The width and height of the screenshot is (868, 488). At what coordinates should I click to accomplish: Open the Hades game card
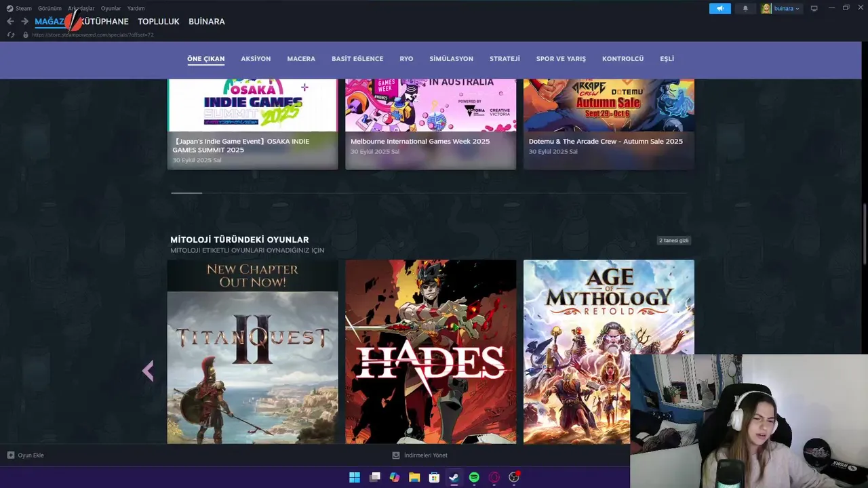(x=431, y=352)
